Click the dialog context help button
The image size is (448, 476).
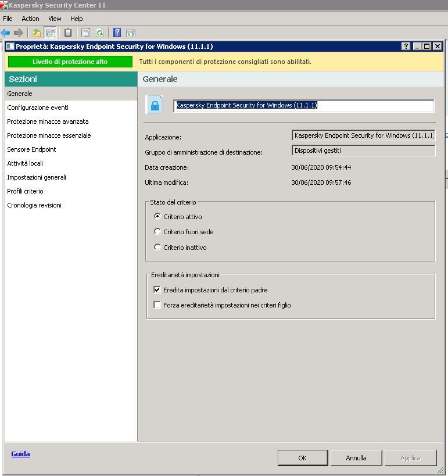(406, 46)
